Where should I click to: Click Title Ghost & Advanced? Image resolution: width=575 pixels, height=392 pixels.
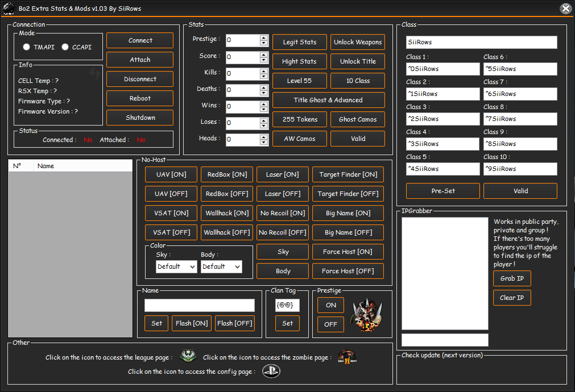point(329,100)
